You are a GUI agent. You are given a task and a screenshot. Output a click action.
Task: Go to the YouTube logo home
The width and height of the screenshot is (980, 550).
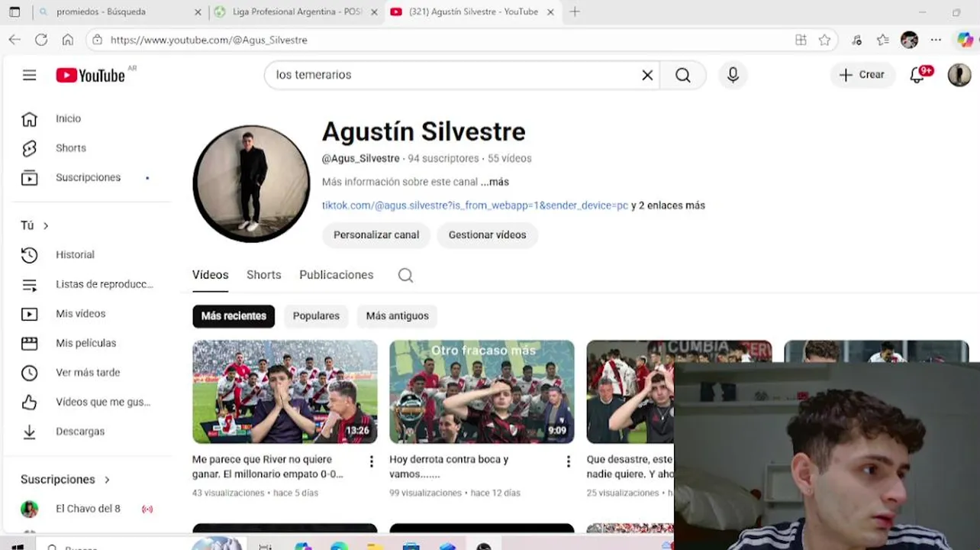tap(90, 75)
